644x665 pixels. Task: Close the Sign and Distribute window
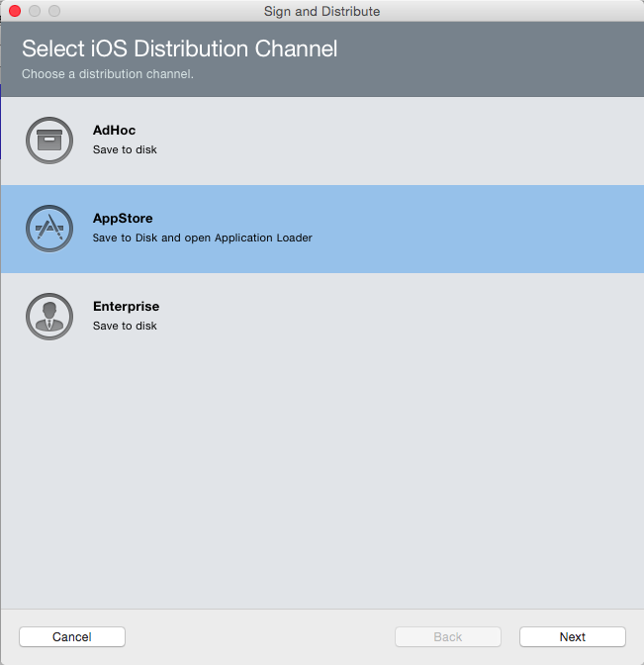pyautogui.click(x=15, y=11)
